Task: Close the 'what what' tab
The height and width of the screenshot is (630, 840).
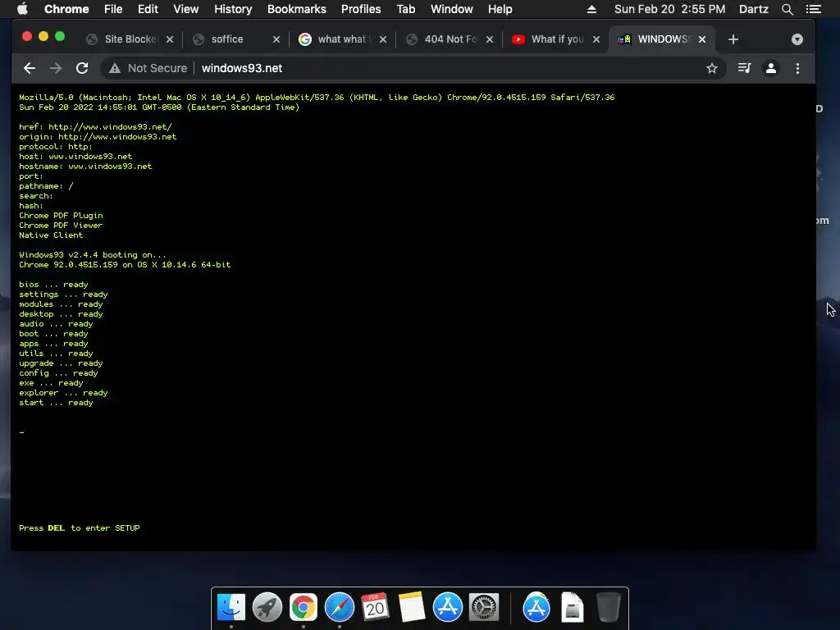Action: [x=383, y=39]
